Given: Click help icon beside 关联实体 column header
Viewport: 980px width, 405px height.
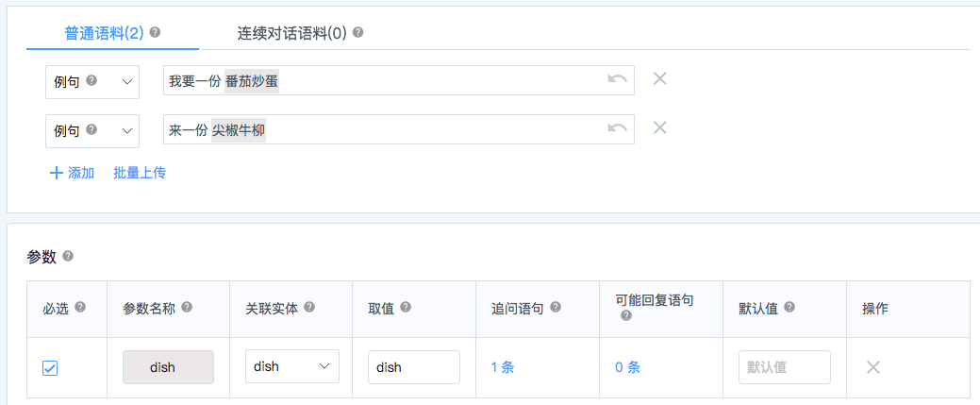Looking at the screenshot, I should point(309,308).
